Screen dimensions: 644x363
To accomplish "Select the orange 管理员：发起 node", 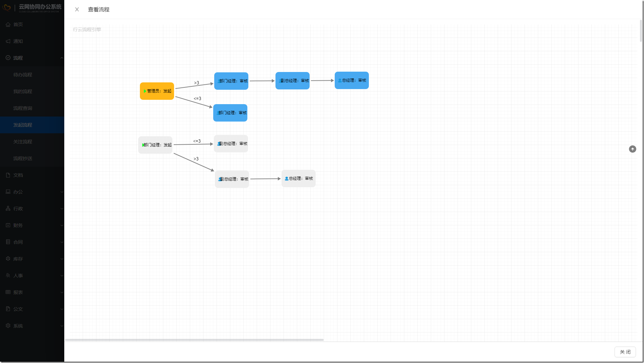I will [157, 91].
